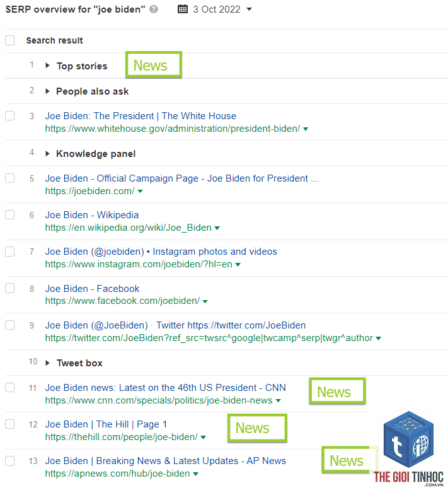
Task: Tick the checkbox for the Facebook result
Action: tap(10, 288)
